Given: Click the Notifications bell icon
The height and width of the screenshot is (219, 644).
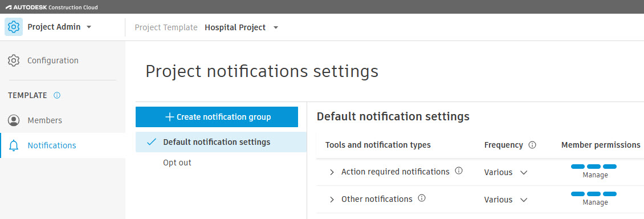Looking at the screenshot, I should pos(14,145).
